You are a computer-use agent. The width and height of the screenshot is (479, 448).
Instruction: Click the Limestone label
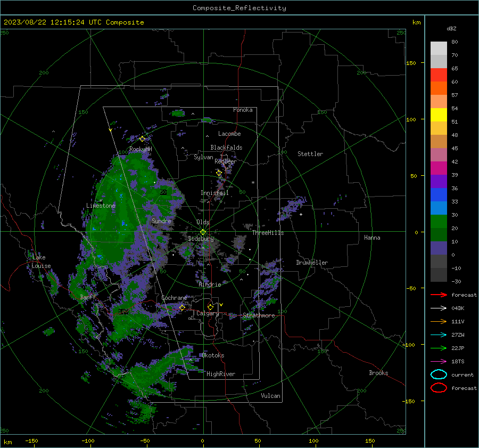point(101,206)
